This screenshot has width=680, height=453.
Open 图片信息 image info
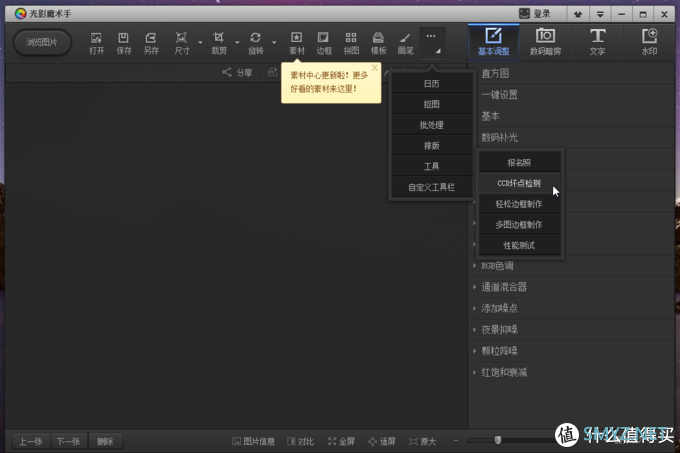click(254, 441)
